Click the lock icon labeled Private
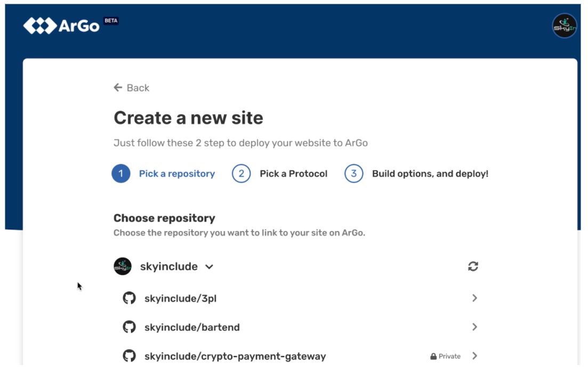The height and width of the screenshot is (388, 588). click(433, 357)
